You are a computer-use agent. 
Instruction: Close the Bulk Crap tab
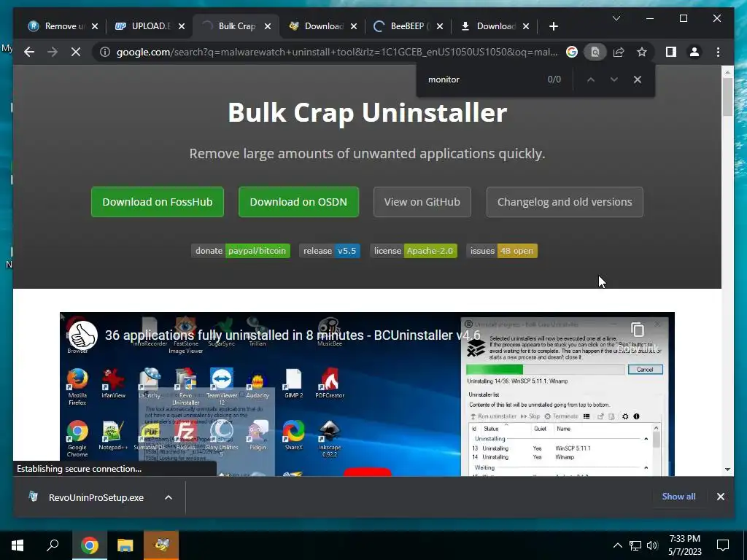tap(268, 26)
